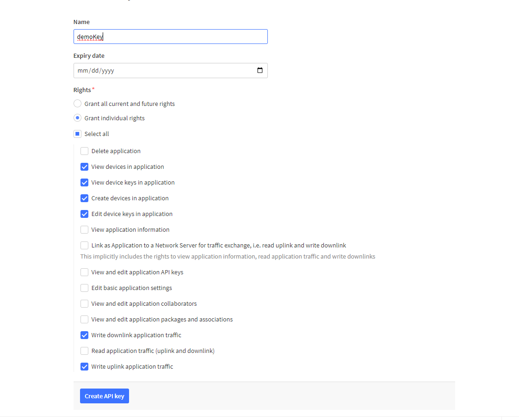
Task: Open the calendar picker icon in Expiry date
Action: 260,70
